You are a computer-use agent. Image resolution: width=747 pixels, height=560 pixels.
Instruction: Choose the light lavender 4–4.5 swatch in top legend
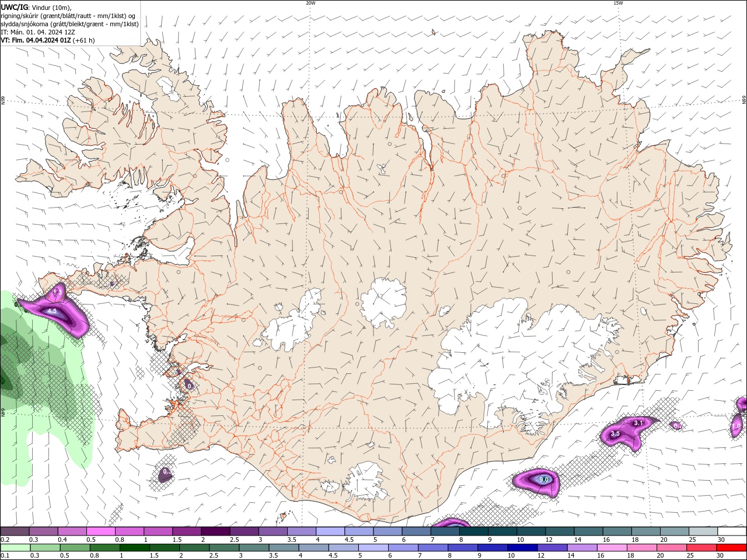[x=330, y=531]
